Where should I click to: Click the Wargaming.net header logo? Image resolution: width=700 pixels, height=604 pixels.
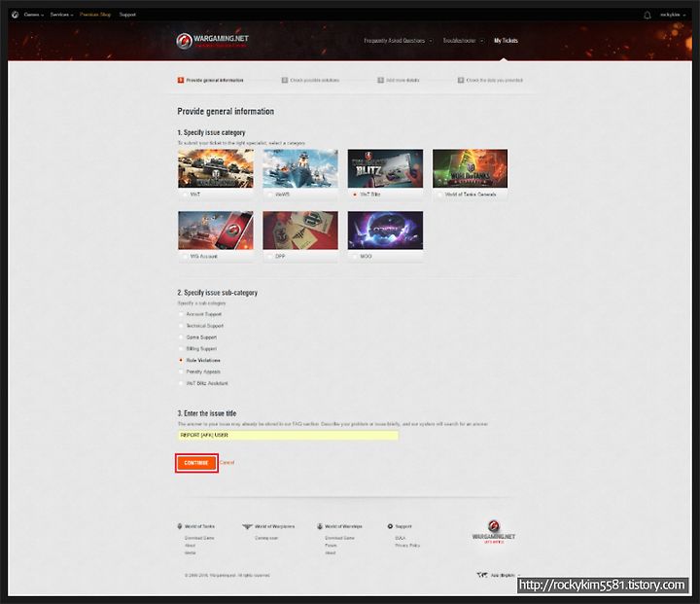pyautogui.click(x=213, y=41)
